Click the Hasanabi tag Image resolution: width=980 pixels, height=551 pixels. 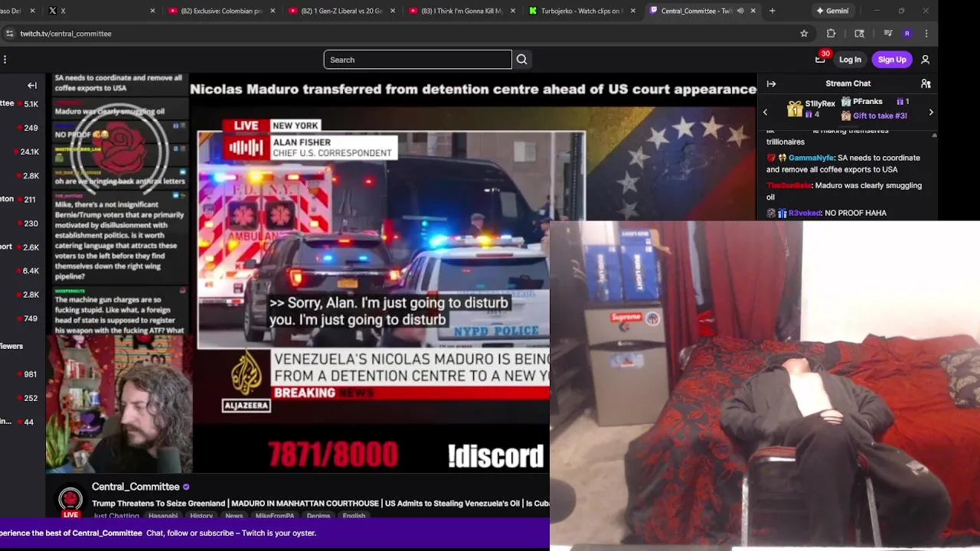163,516
